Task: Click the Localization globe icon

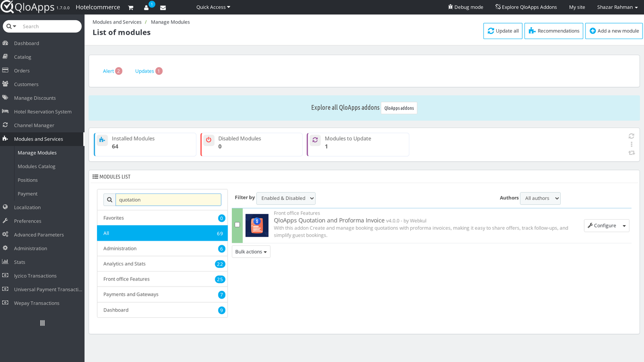Action: [6, 207]
